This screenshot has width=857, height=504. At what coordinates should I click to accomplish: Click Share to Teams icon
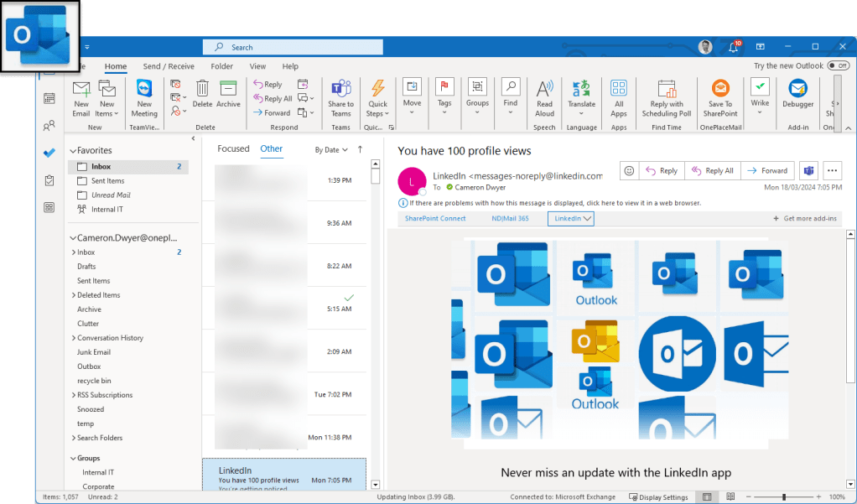click(340, 96)
